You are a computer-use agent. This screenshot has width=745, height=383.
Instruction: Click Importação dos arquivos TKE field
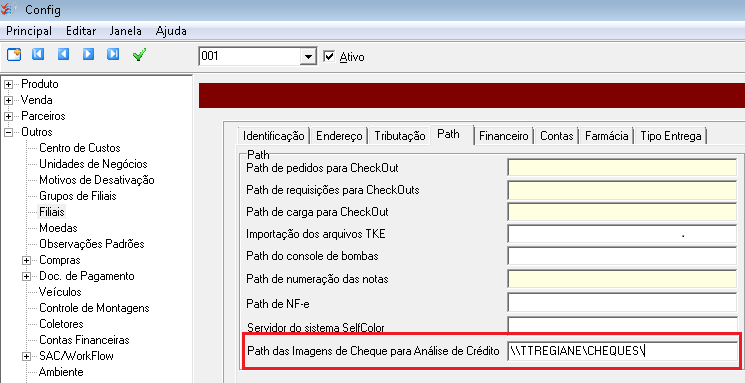coord(622,234)
